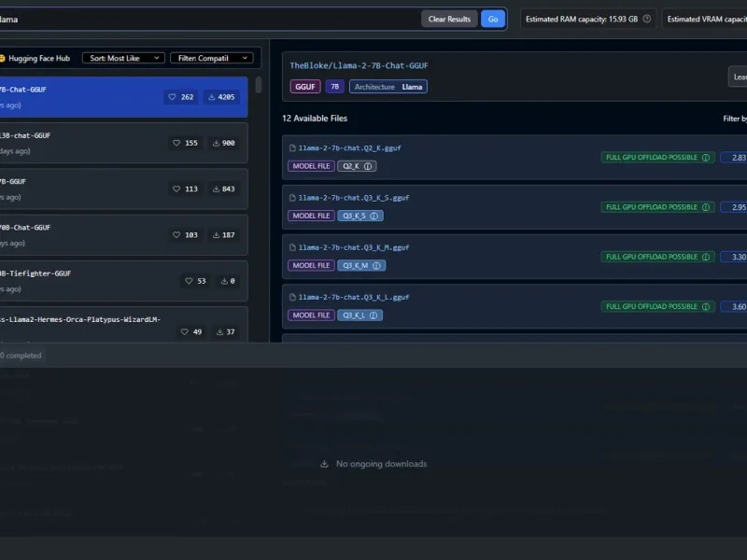Select the 7B-GGUF result with 113 likes
The height and width of the screenshot is (560, 747).
point(123,189)
